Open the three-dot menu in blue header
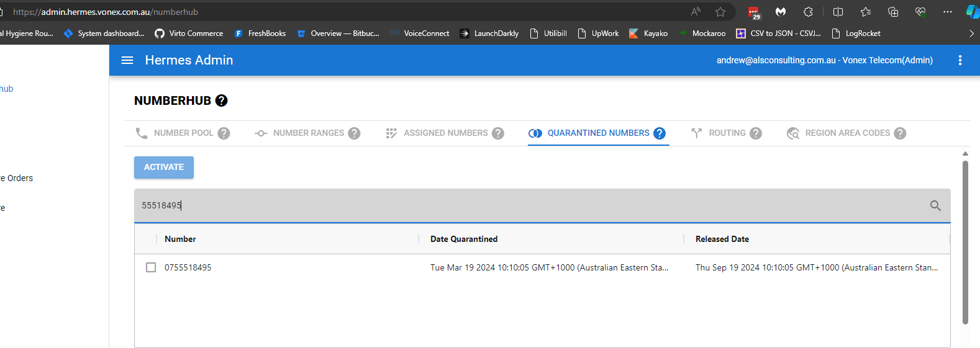Image resolution: width=980 pixels, height=348 pixels. (960, 60)
